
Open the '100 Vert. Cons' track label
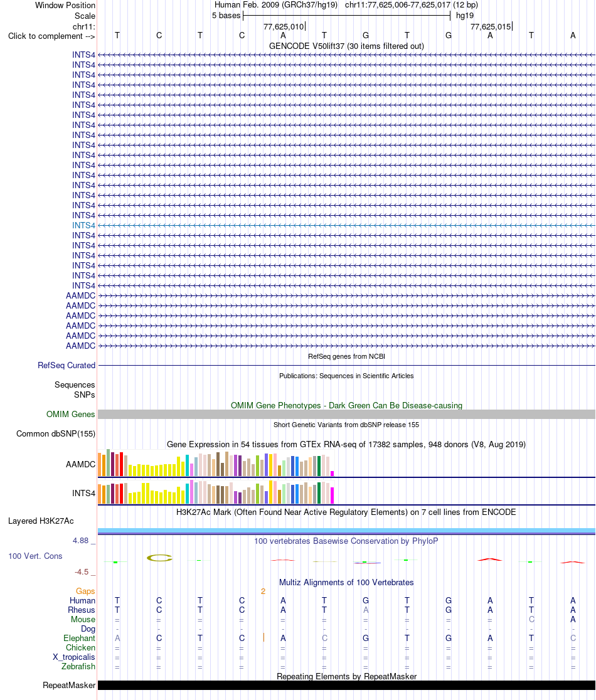35,556
